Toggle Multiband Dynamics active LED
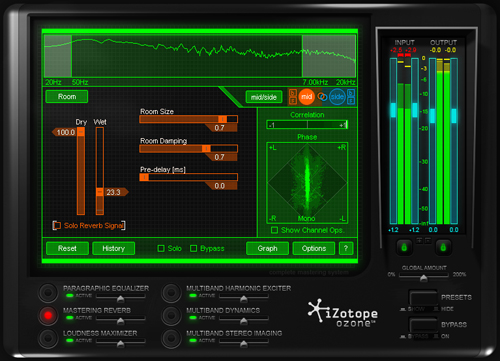The width and height of the screenshot is (500, 361). [193, 318]
